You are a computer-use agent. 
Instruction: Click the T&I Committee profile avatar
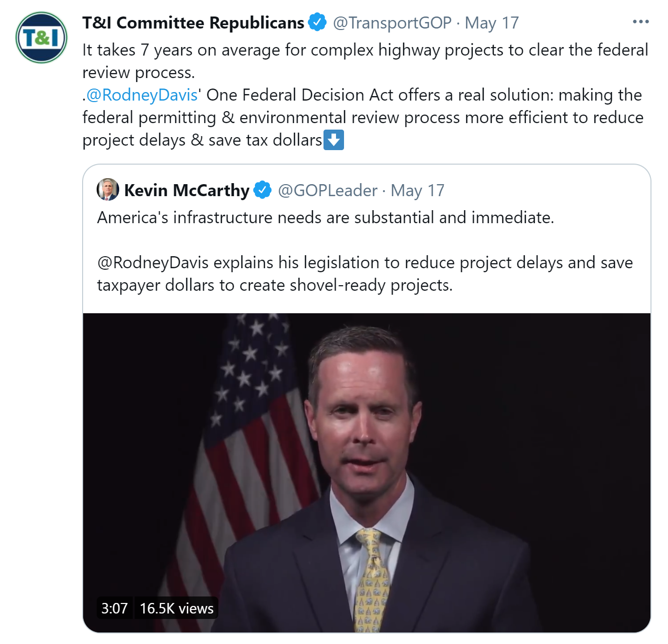pos(42,38)
